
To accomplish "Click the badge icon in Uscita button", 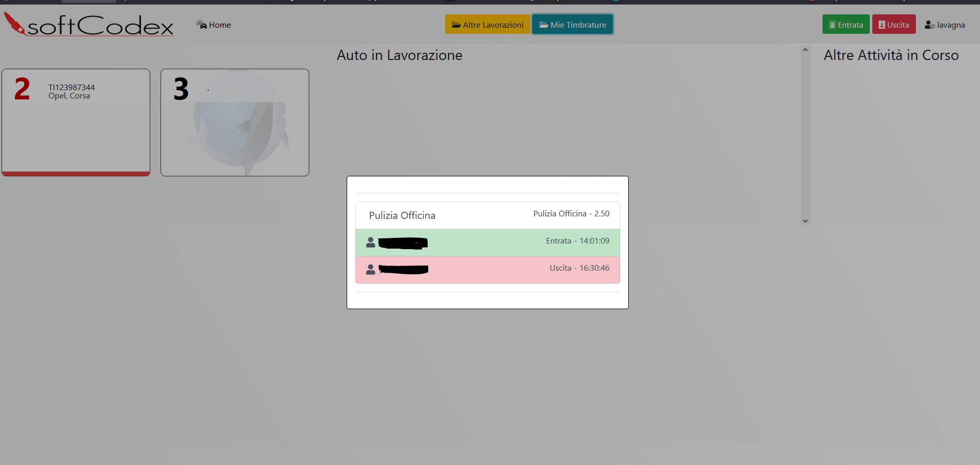I will pos(881,25).
